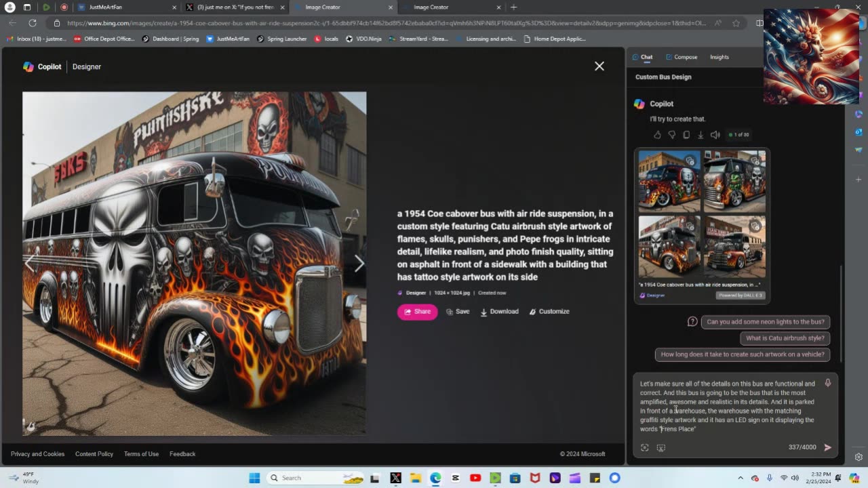Close the Designer image detail view
This screenshot has width=868, height=488.
click(x=599, y=66)
